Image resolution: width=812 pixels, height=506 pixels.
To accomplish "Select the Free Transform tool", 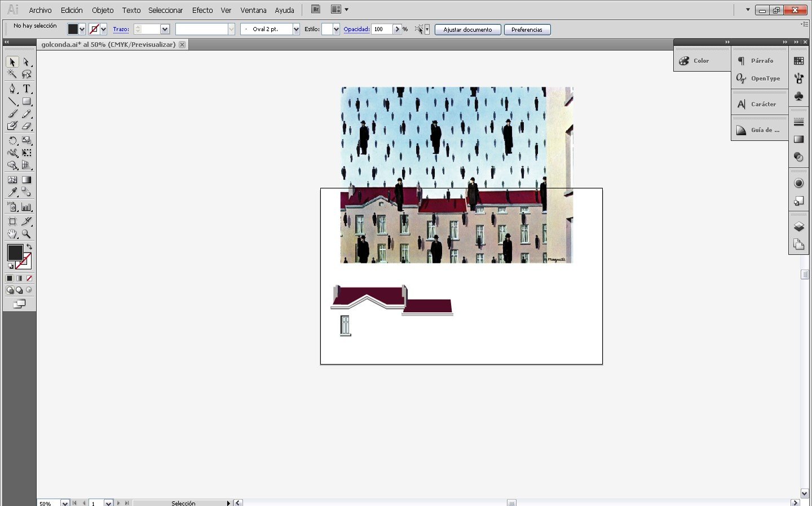I will tap(27, 153).
